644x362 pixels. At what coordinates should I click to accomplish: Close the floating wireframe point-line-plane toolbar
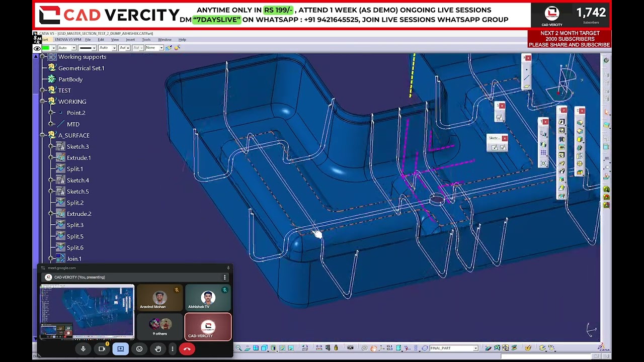point(528,58)
